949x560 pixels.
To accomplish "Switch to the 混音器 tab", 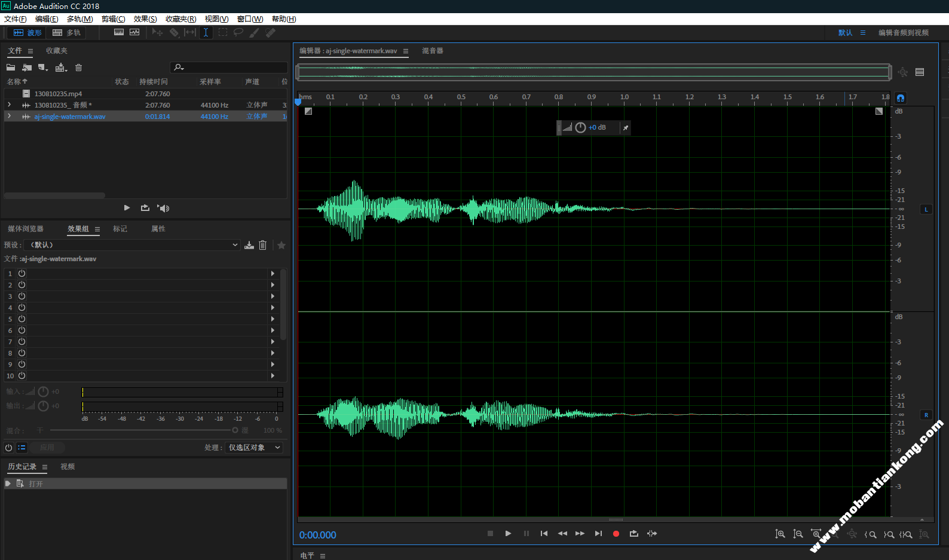I will tap(433, 51).
